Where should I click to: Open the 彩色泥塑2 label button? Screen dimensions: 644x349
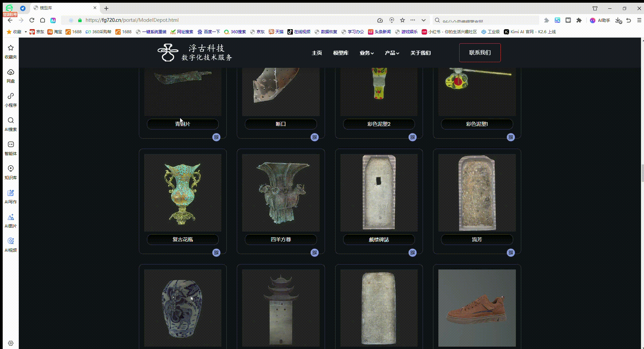click(379, 124)
